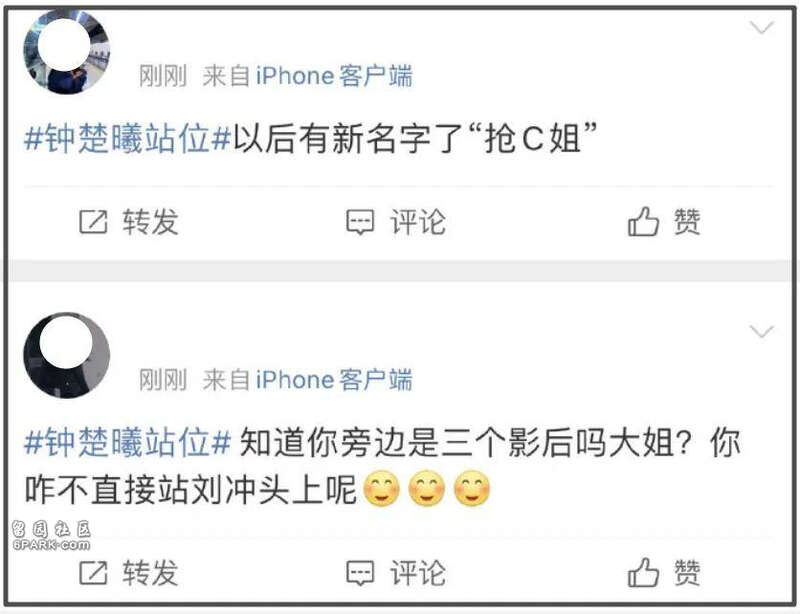Open the first poster's avatar
The height and width of the screenshot is (614, 800).
point(67,52)
